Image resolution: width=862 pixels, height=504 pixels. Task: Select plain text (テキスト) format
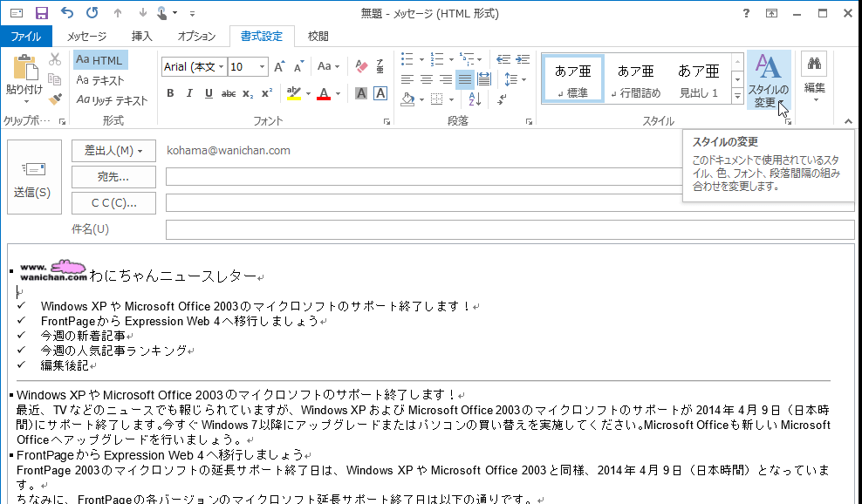(100, 80)
